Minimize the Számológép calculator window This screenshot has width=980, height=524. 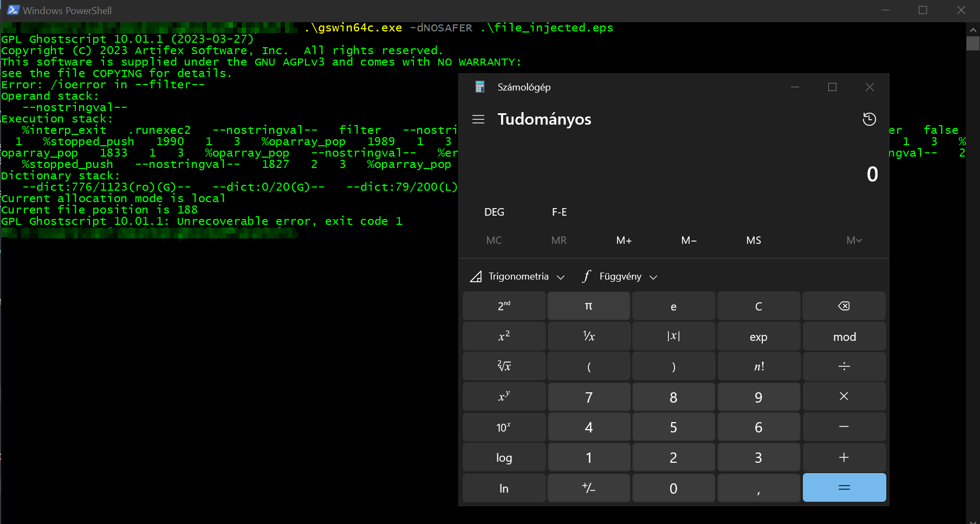pyautogui.click(x=795, y=87)
